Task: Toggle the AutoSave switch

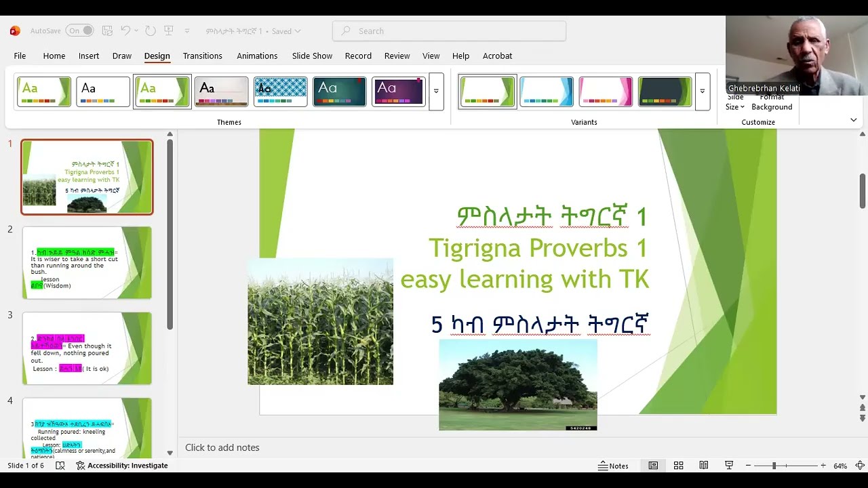Action: click(80, 30)
